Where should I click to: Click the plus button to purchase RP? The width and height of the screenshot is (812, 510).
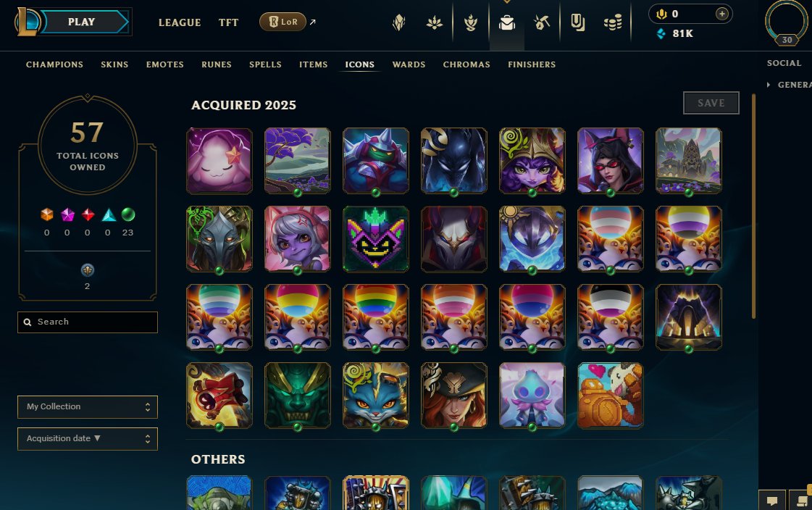coord(722,14)
